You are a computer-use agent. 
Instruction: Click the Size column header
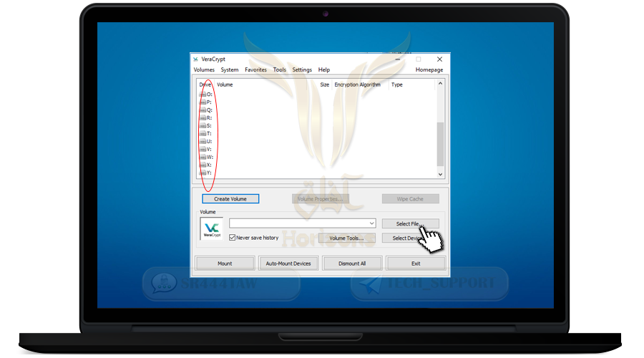pyautogui.click(x=320, y=84)
